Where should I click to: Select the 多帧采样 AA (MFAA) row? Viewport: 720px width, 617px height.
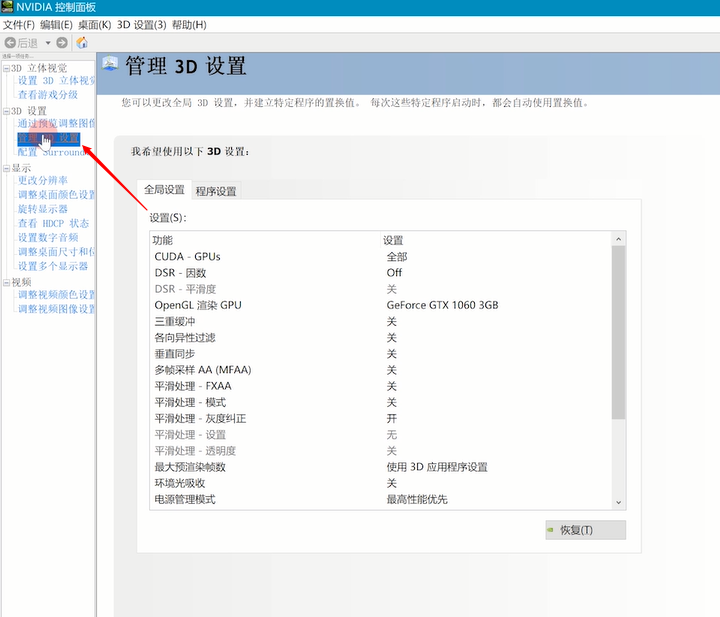[x=381, y=370]
